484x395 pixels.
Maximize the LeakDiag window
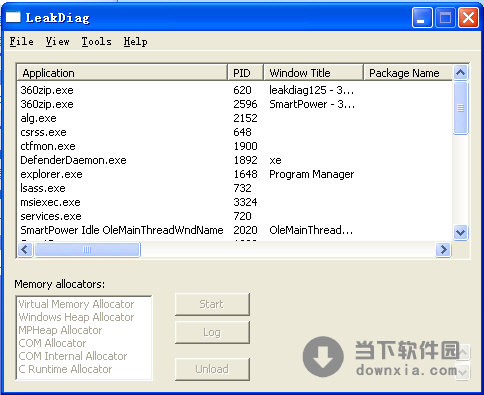445,17
